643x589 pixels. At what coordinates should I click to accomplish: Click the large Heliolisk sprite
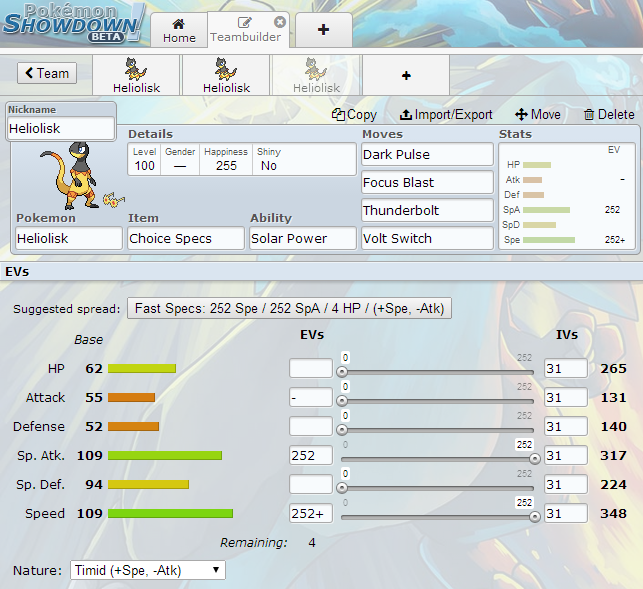(x=70, y=176)
